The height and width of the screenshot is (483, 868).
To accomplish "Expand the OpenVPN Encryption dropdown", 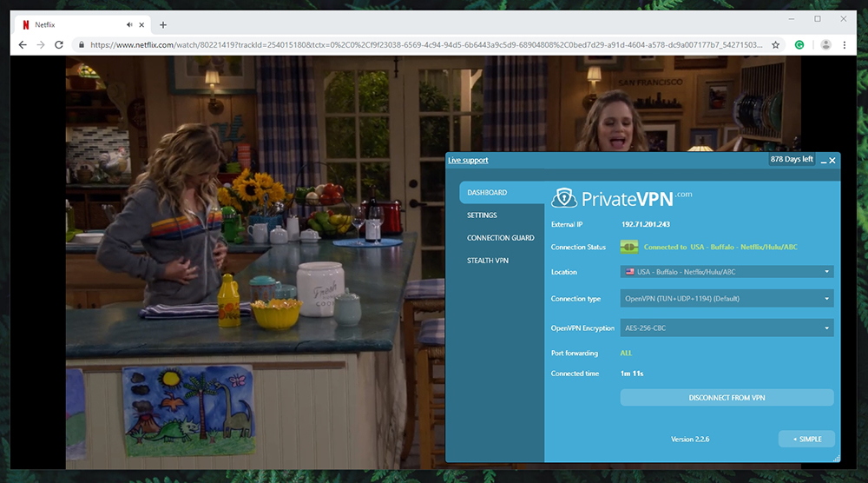I will coord(727,328).
